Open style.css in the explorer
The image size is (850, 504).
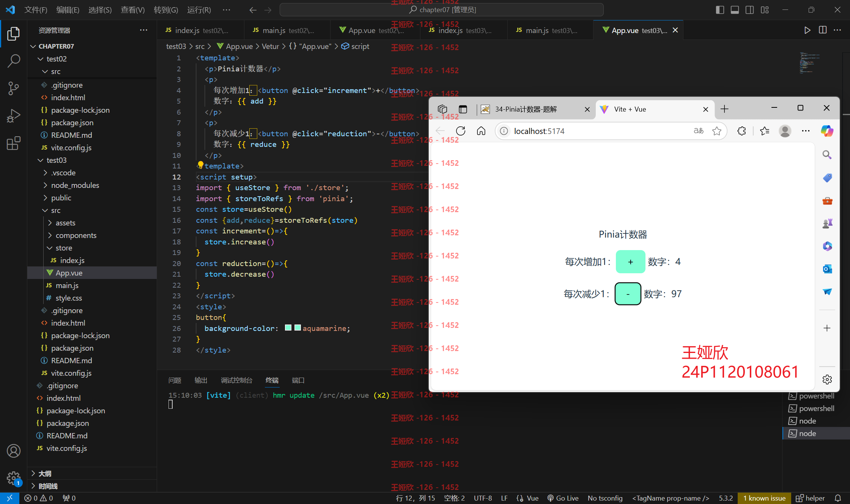coord(69,298)
